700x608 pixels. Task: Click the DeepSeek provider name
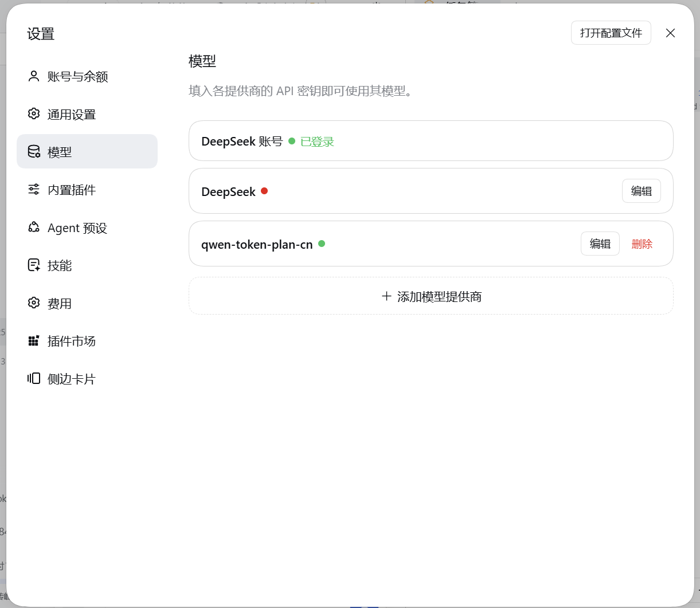[x=228, y=192]
